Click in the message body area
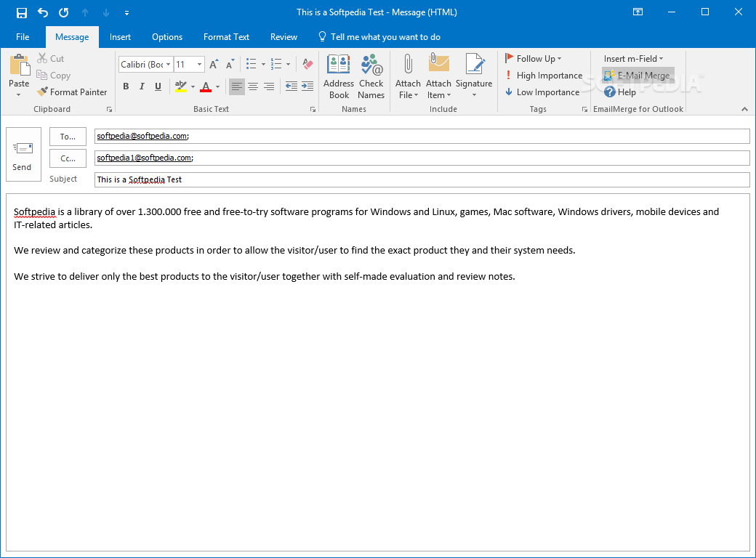This screenshot has height=558, width=756. point(378,372)
